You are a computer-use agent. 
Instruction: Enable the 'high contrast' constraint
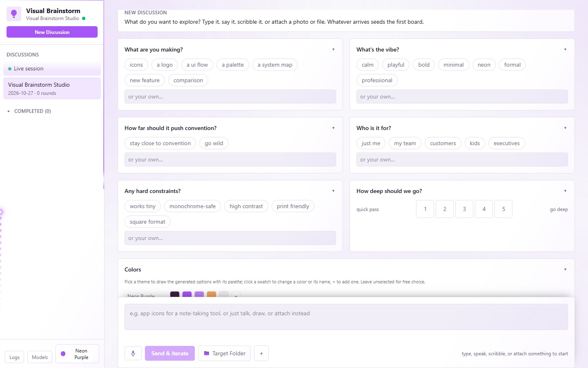(246, 206)
